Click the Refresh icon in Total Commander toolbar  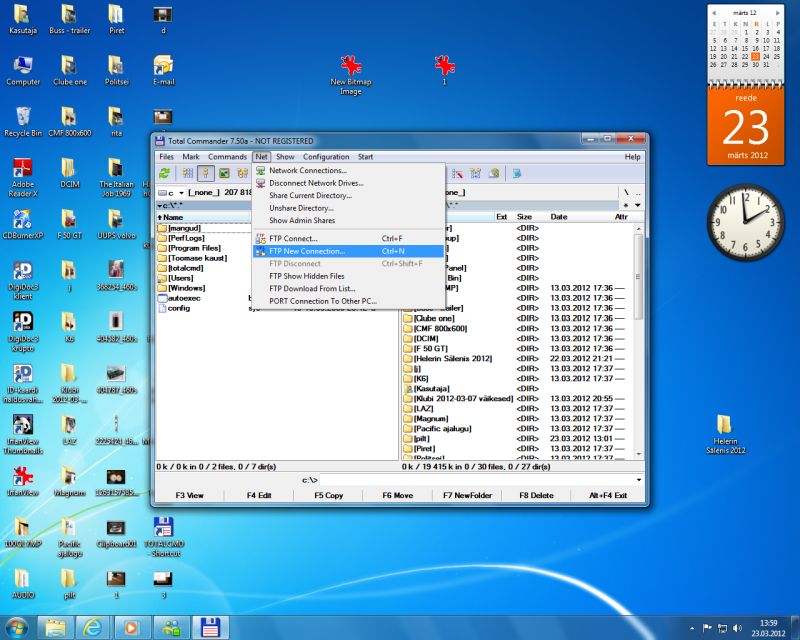[165, 173]
